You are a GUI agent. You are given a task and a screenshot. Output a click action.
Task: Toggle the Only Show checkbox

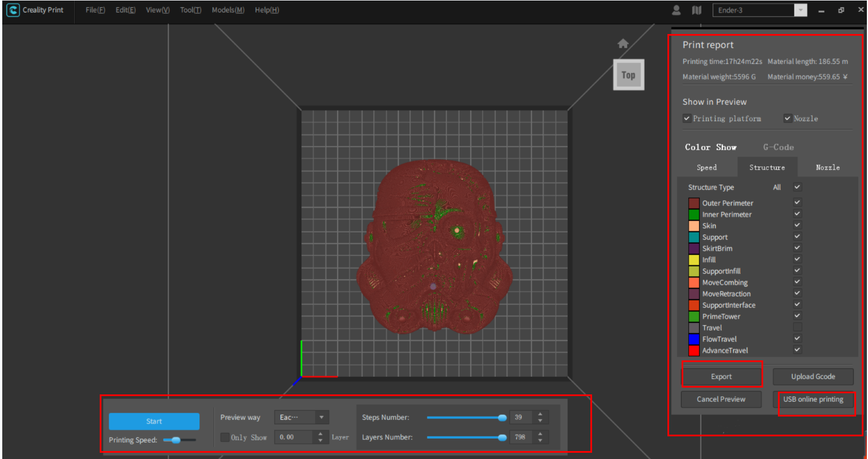(225, 437)
